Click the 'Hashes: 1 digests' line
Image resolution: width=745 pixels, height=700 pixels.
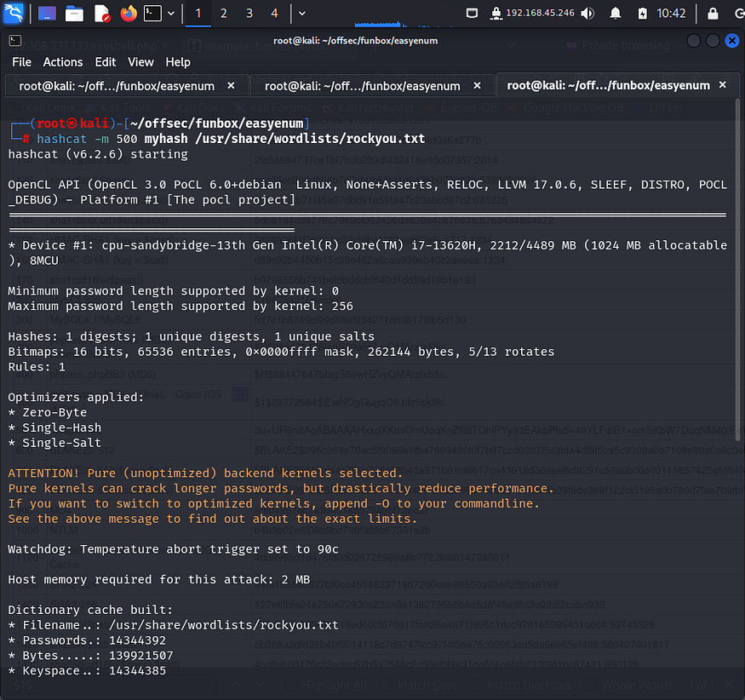(x=191, y=336)
